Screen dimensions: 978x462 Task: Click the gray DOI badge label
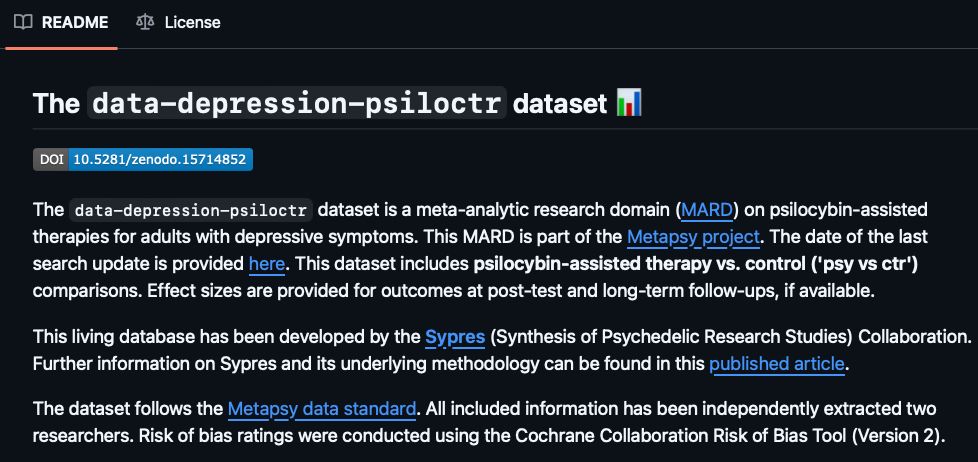coord(51,159)
